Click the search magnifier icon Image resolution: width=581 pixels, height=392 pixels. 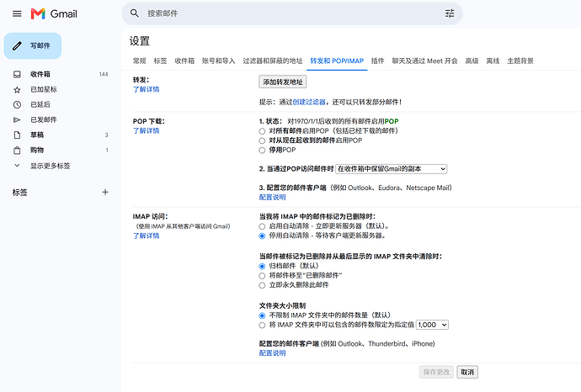[135, 13]
